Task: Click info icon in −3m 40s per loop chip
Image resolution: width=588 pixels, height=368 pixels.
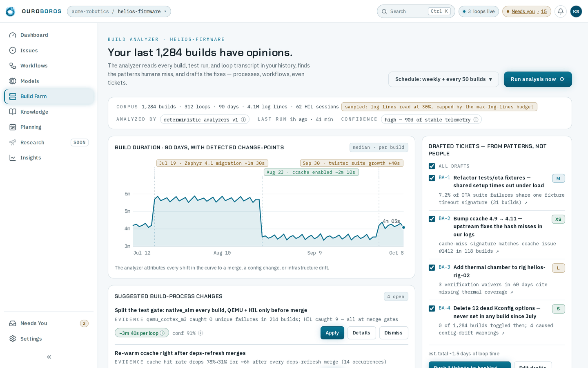Action: click(x=162, y=333)
